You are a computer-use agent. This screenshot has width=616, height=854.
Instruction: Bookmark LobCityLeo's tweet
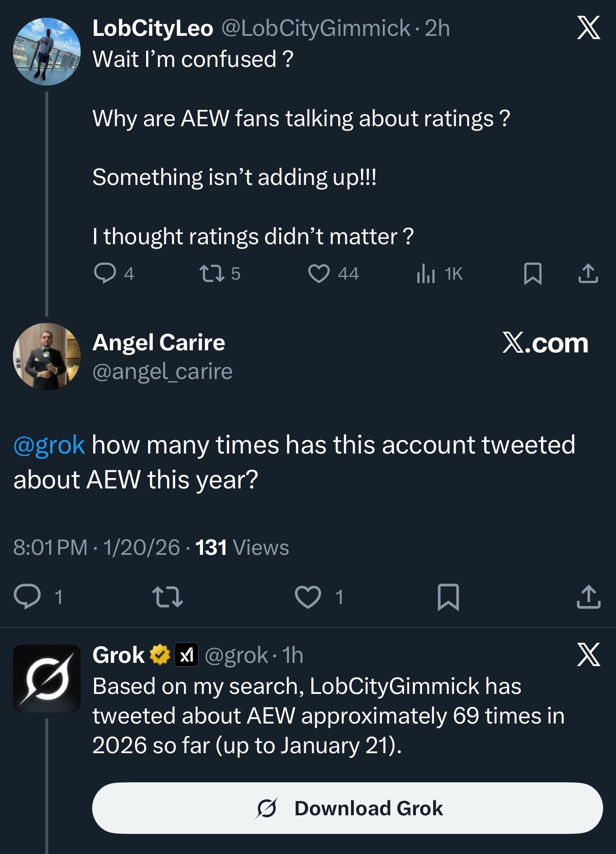tap(532, 273)
